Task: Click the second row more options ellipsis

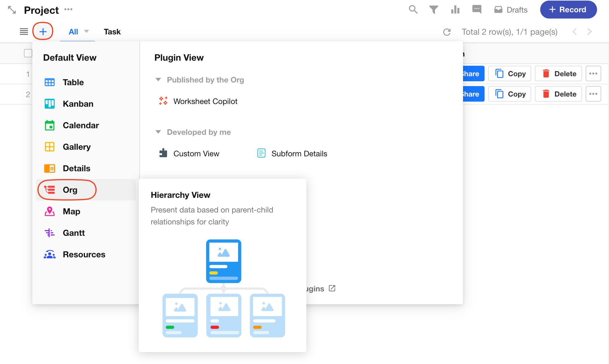Action: pos(593,94)
